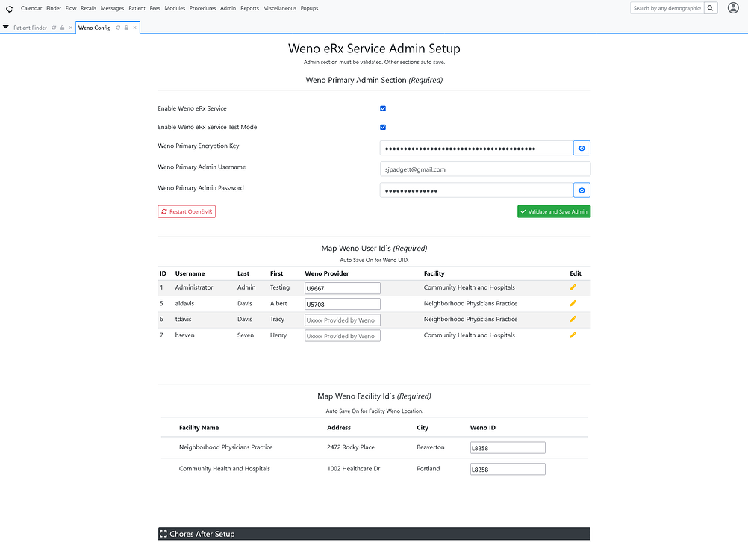Reveal the Weno Primary Encryption Key with the eye toggle
The image size is (748, 560).
click(581, 147)
